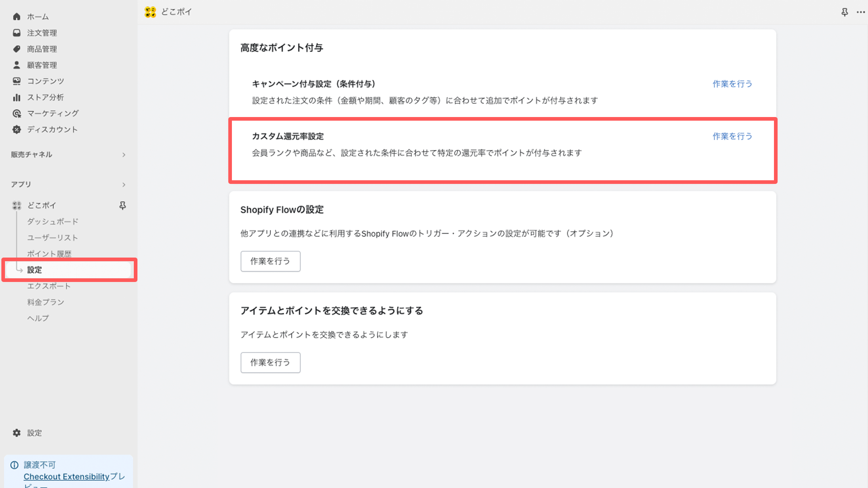
Task: Go to ユーザーリスト under どこポイ
Action: coord(52,238)
